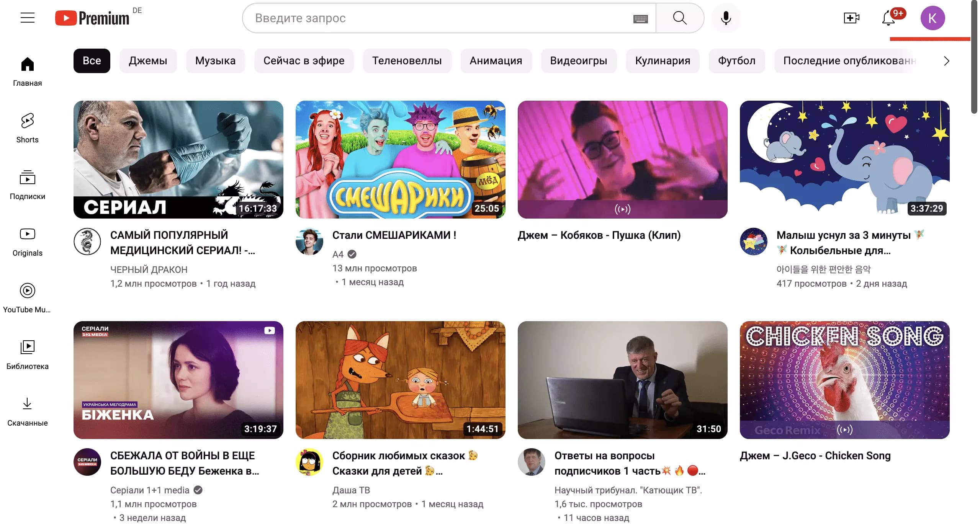Open title Джем – J.Geco - Chicken Song

click(x=815, y=455)
